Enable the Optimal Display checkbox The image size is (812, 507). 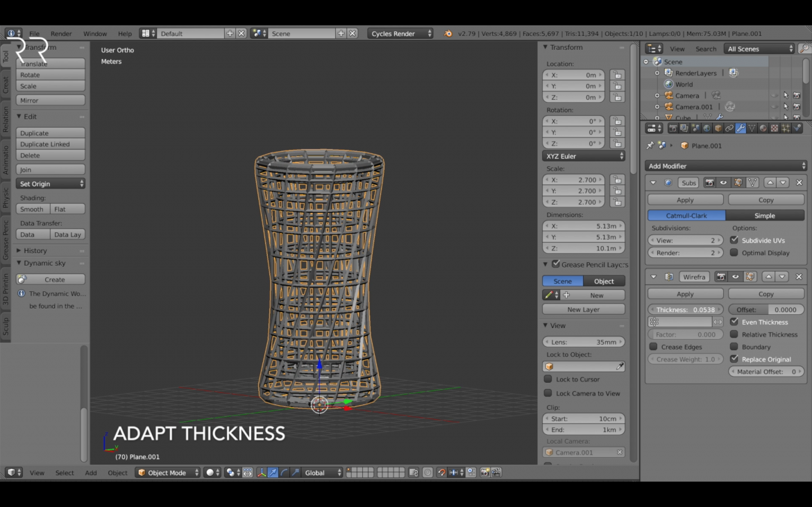coord(734,252)
